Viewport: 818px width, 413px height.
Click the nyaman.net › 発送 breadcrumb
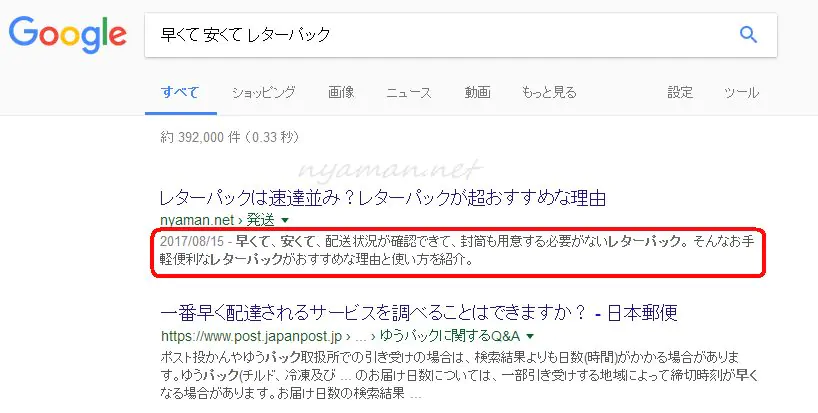coord(218,220)
